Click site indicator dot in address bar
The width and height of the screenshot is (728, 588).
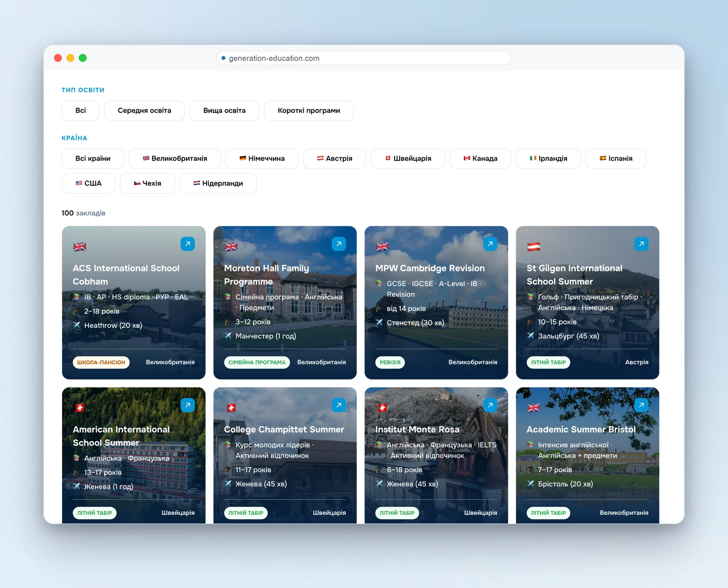(x=223, y=58)
